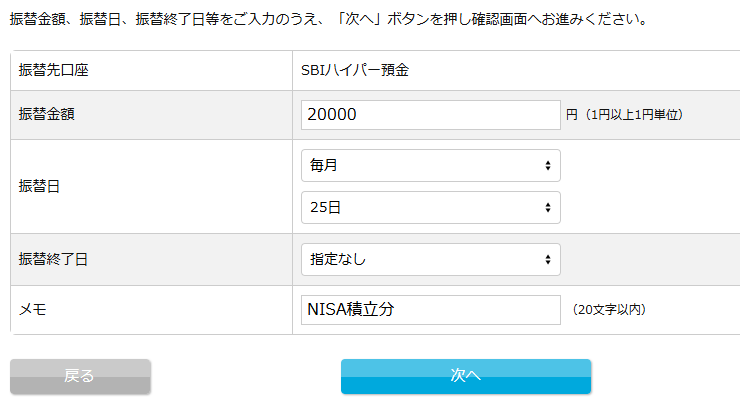Click the 毎月 dropdown arrow icon
This screenshot has width=740, height=401.
[548, 165]
